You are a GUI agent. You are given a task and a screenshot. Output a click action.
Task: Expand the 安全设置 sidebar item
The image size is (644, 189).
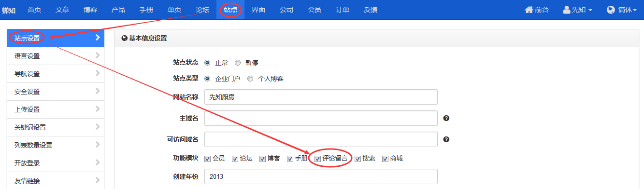coord(56,92)
